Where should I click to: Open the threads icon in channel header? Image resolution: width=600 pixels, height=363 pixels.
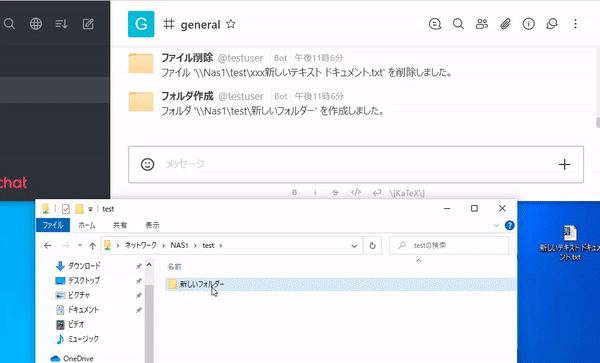[435, 24]
